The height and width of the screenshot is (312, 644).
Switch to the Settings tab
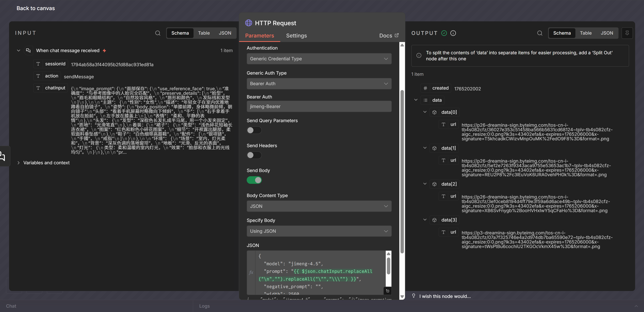click(x=296, y=36)
